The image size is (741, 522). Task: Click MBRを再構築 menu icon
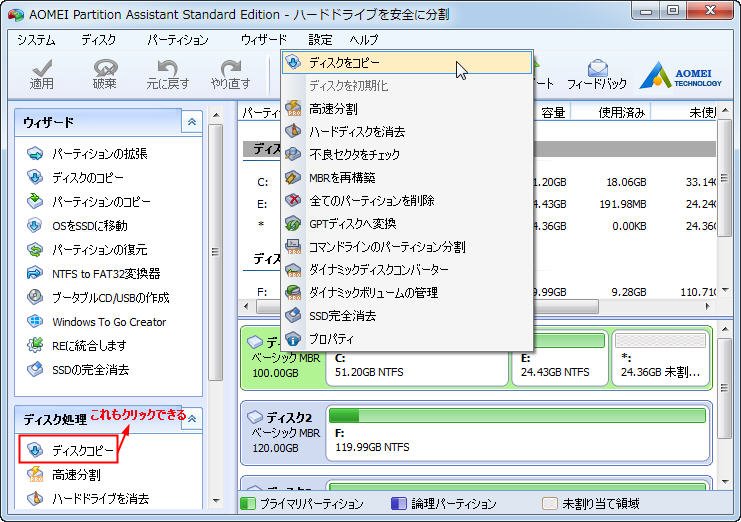pyautogui.click(x=293, y=178)
